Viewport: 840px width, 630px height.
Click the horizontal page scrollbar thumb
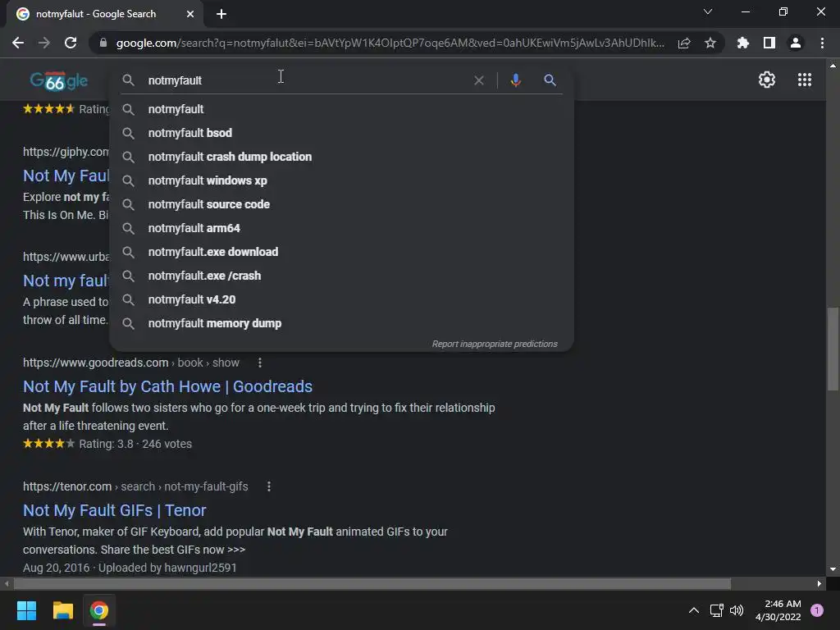(x=372, y=583)
